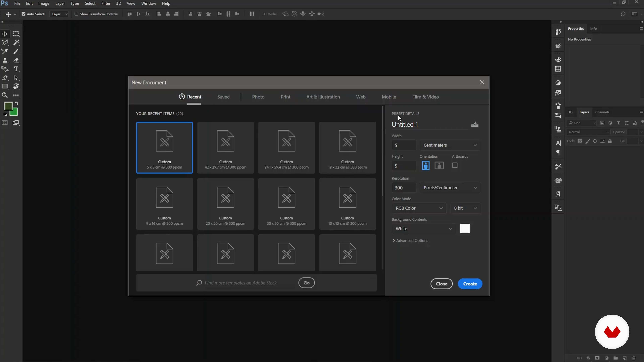Open the Swatches grid panel icon
Viewport: 644px width, 362px height.
click(x=558, y=69)
